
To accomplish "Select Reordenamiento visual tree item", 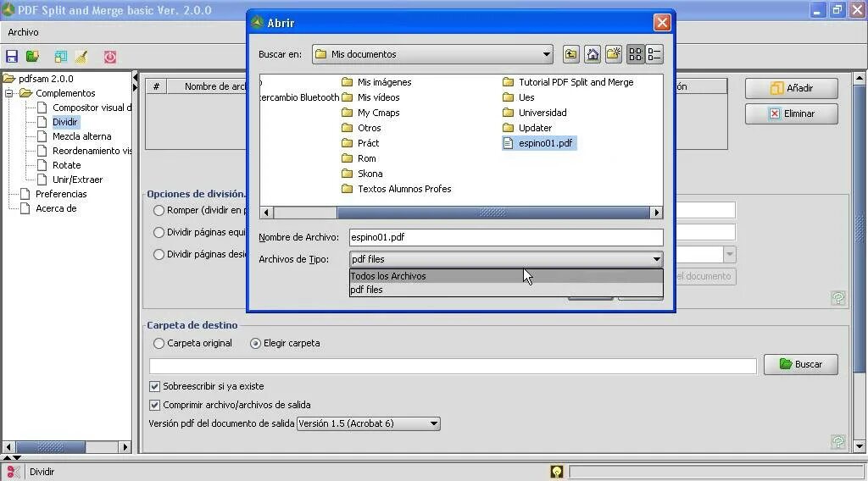I will [92, 151].
